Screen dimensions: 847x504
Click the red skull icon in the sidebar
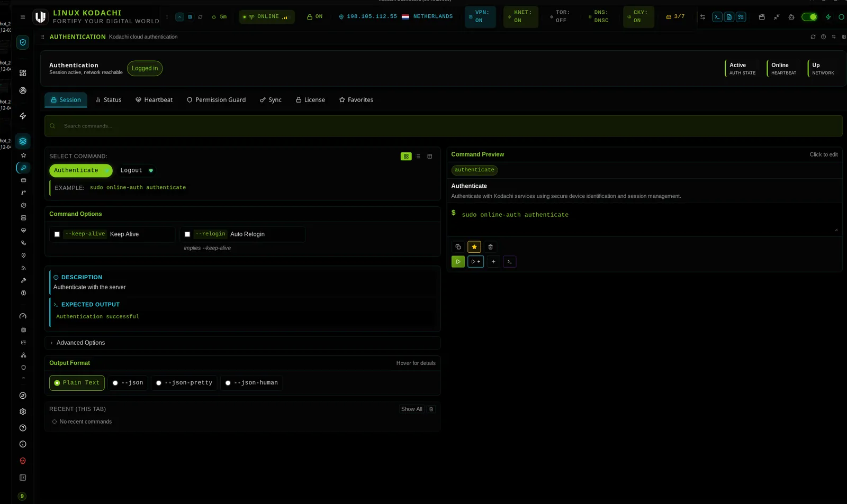coord(23,461)
